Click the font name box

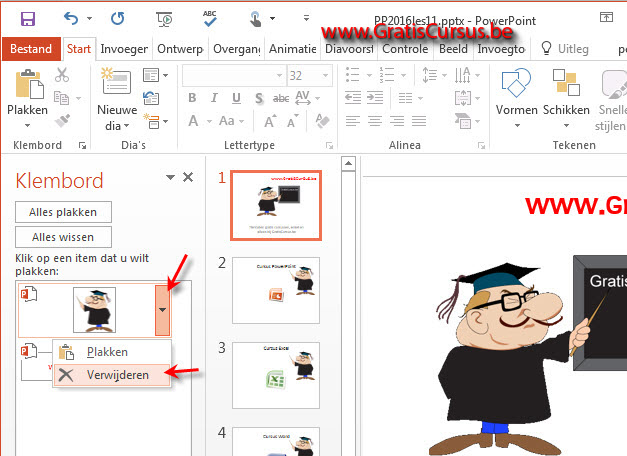coord(234,75)
